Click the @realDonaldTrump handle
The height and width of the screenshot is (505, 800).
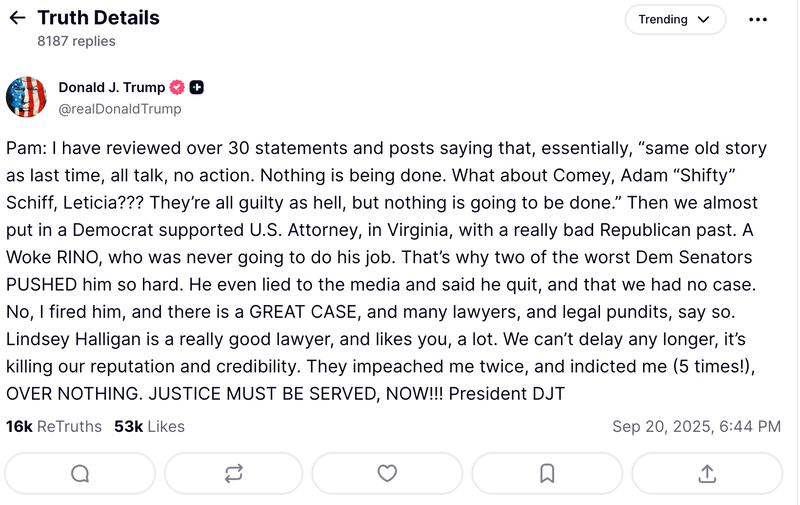[120, 108]
